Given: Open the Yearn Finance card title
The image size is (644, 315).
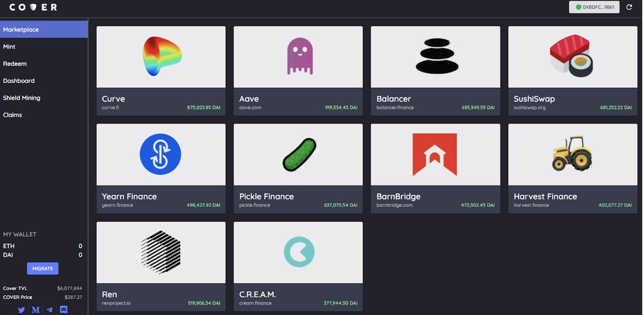Looking at the screenshot, I should 129,197.
